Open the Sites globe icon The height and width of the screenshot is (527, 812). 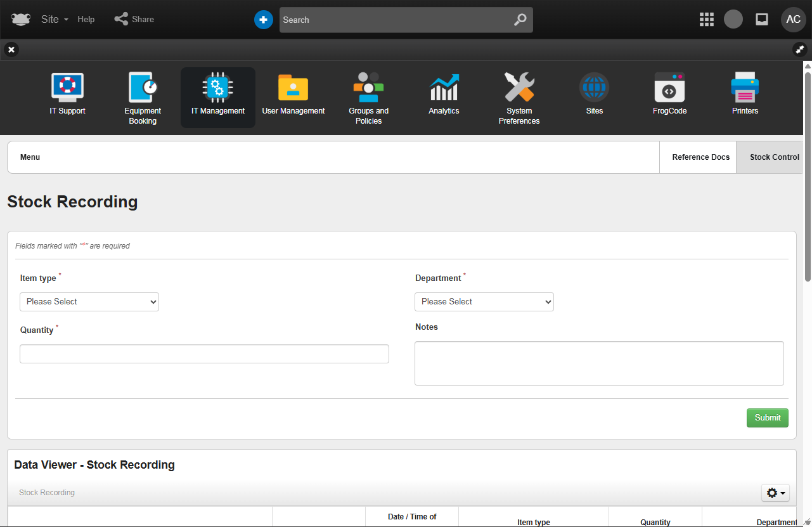coord(594,88)
